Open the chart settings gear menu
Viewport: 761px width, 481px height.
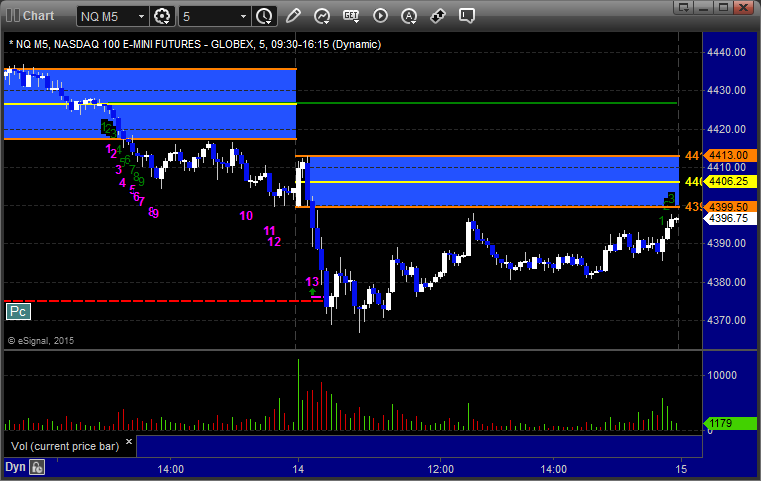(162, 17)
